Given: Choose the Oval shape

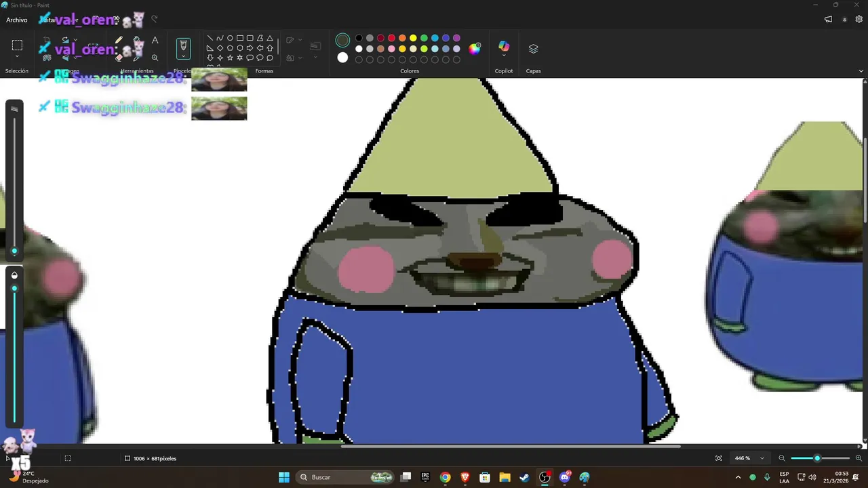Looking at the screenshot, I should 230,38.
